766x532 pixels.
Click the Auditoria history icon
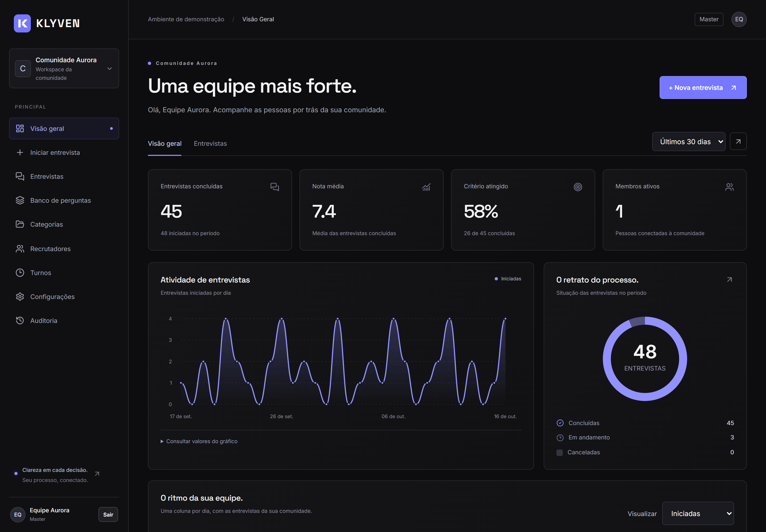(20, 321)
